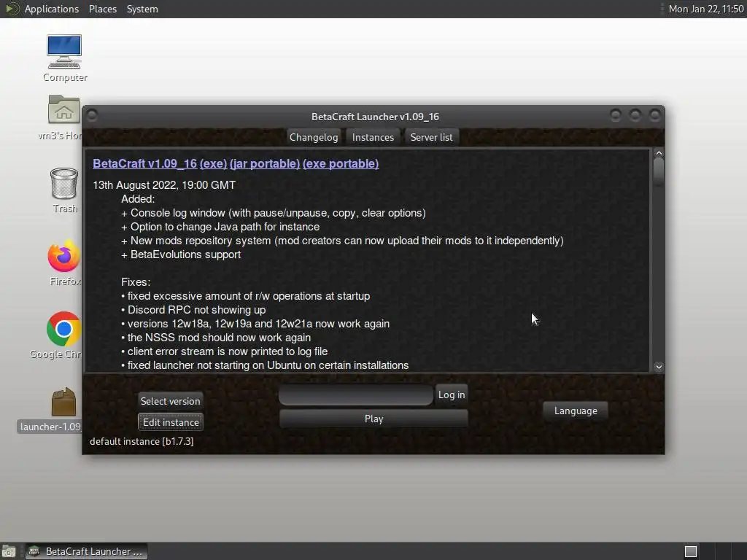Viewport: 747px width, 560px height.
Task: Open the (jar portable) download link
Action: 265,163
